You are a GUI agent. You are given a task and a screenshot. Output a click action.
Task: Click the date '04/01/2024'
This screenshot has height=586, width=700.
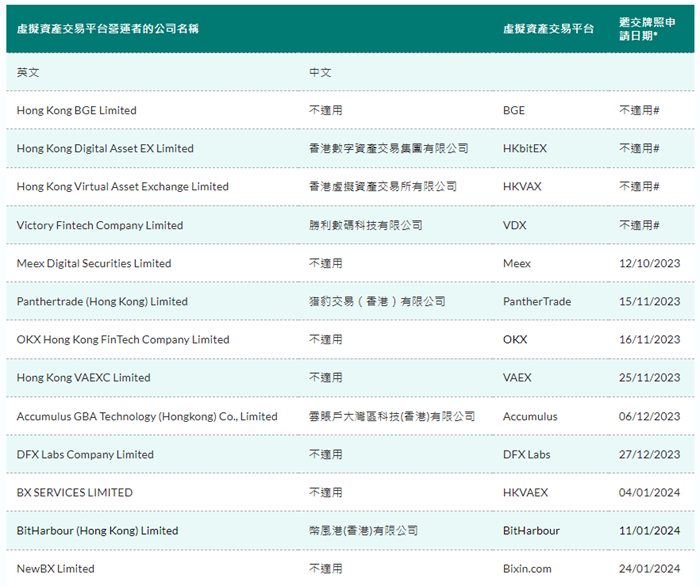pyautogui.click(x=649, y=492)
